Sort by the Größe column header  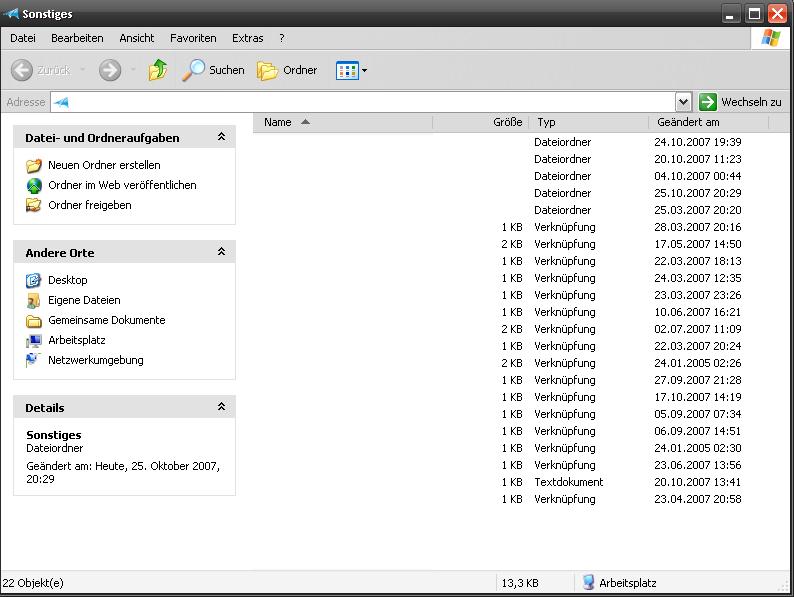[481, 122]
